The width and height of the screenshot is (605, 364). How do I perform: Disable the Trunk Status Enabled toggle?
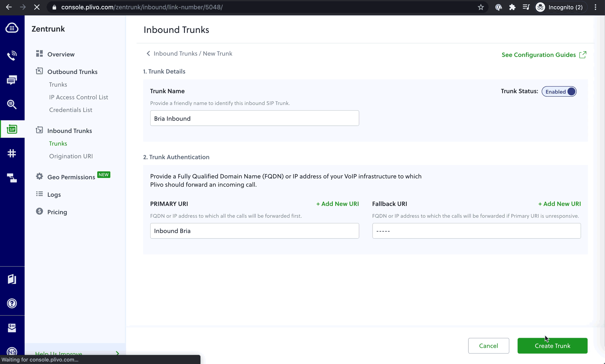[x=559, y=91]
